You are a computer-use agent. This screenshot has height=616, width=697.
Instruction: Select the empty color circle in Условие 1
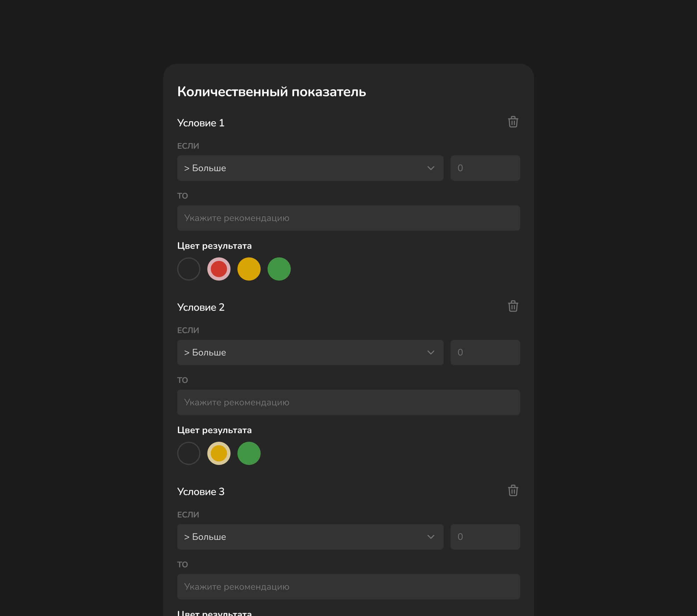click(x=189, y=269)
